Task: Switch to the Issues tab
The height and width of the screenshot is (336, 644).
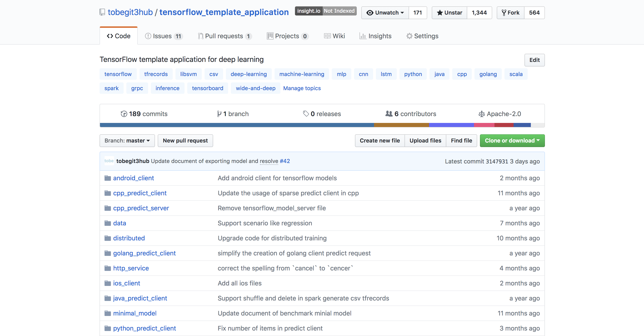Action: pos(164,36)
